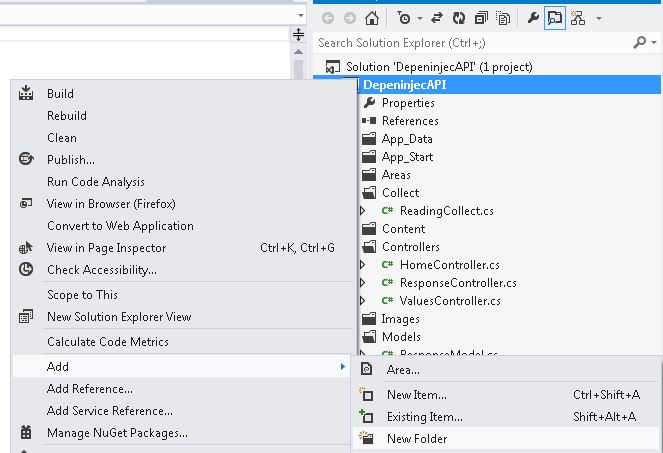Click the View Class Diagram icon

(x=577, y=18)
